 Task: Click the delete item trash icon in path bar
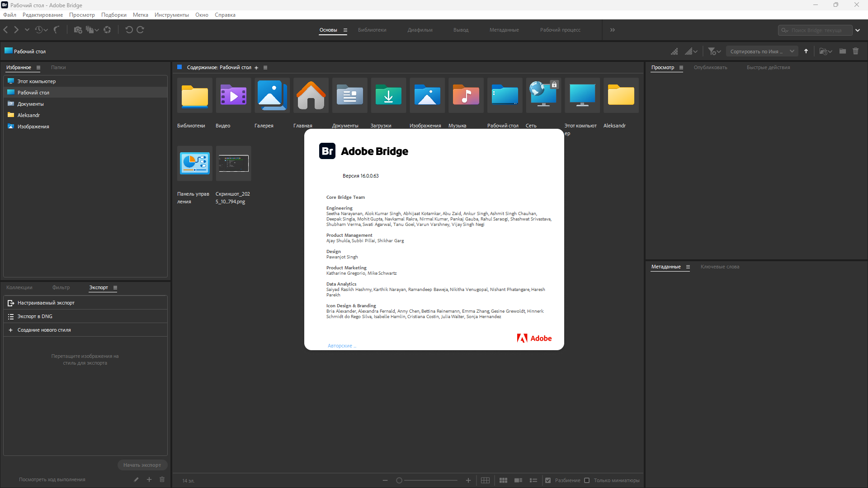coord(855,52)
